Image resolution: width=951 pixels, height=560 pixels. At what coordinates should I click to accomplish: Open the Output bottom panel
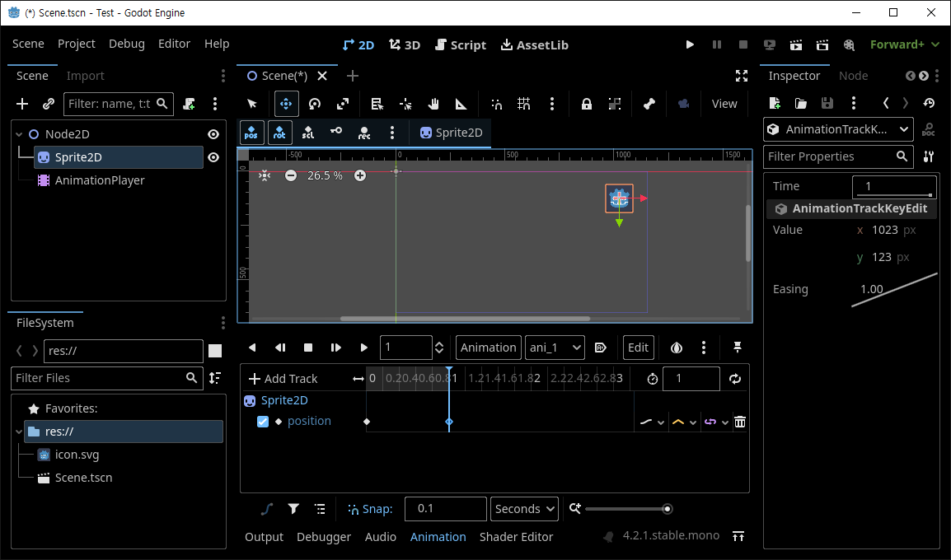pyautogui.click(x=264, y=537)
